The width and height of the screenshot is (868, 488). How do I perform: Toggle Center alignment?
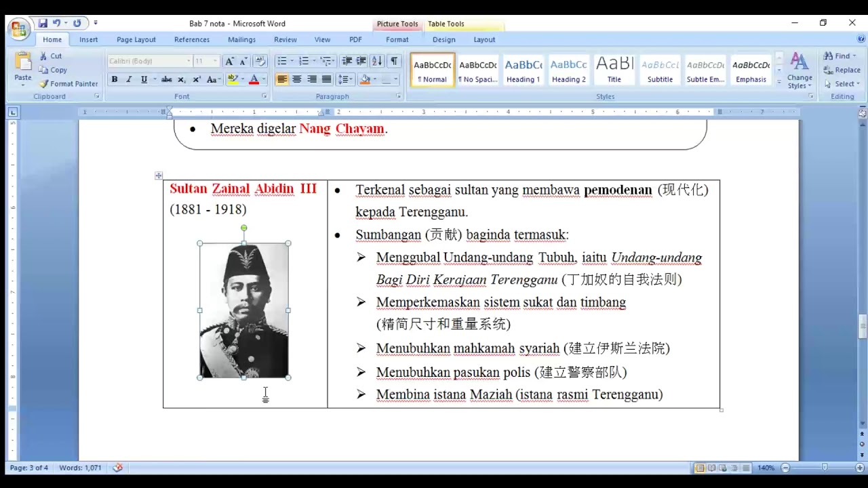pos(297,79)
